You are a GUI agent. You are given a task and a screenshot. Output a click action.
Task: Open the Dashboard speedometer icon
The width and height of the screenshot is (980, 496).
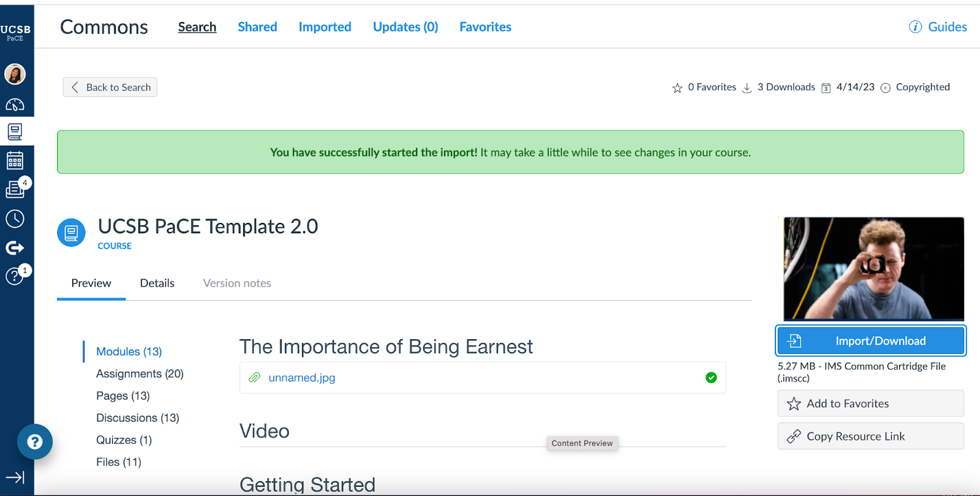(15, 105)
